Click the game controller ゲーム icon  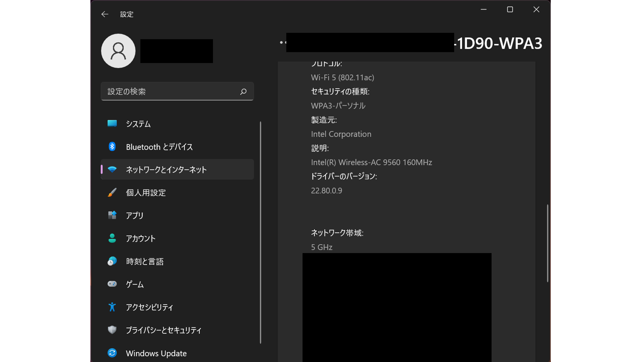pos(112,284)
